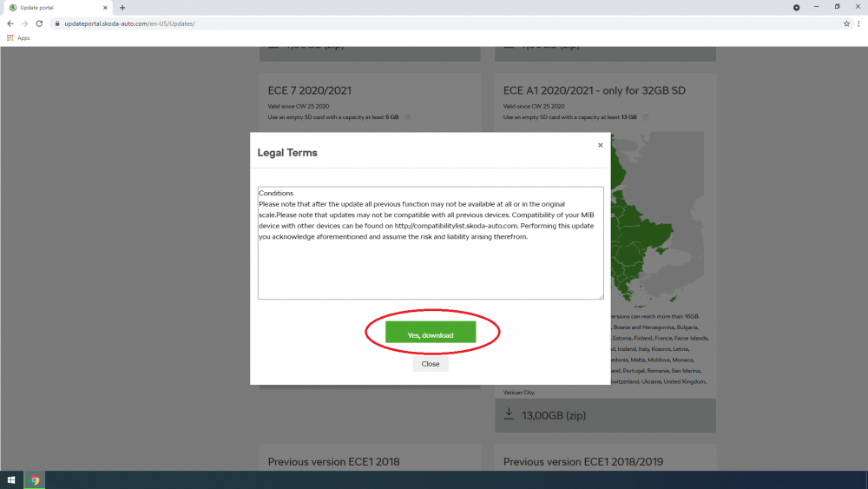The height and width of the screenshot is (489, 868).
Task: Click the help icon next to 5 GB
Action: click(x=407, y=117)
